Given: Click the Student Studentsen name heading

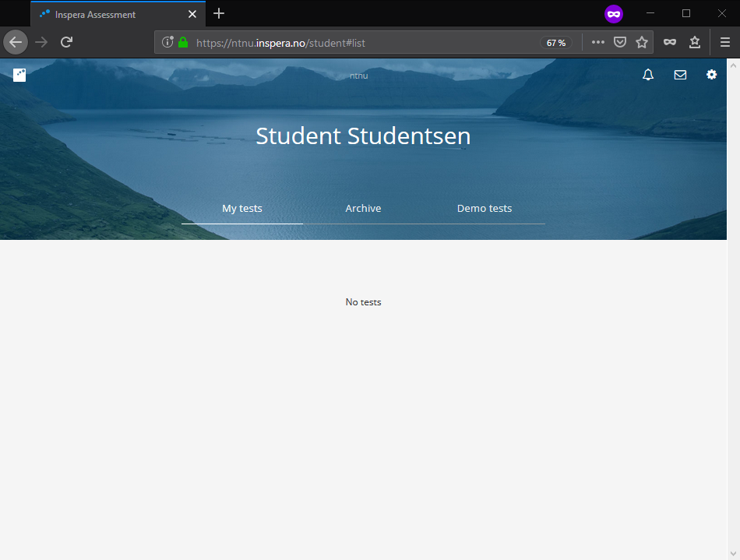Looking at the screenshot, I should click(x=363, y=136).
